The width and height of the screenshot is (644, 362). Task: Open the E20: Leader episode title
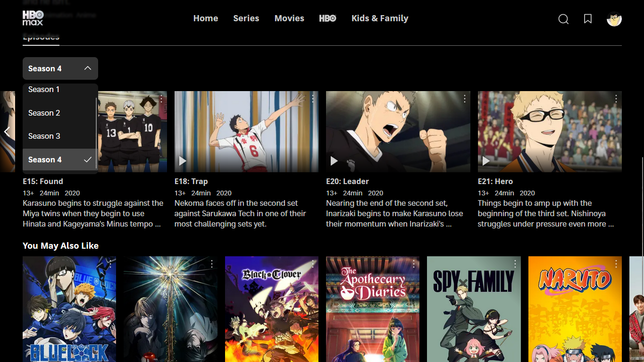[x=347, y=181]
